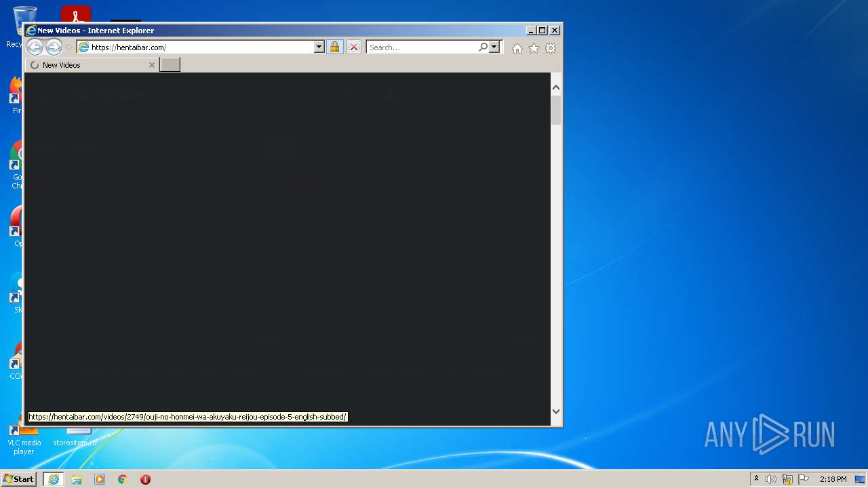Focus the address bar showing hentaibar.com
This screenshot has height=488, width=868.
pyautogui.click(x=195, y=47)
